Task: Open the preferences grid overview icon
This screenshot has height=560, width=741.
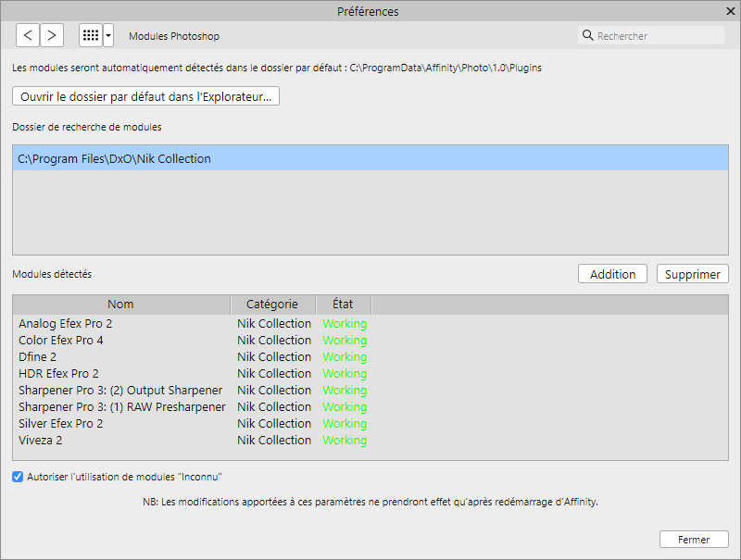Action: pyautogui.click(x=91, y=35)
